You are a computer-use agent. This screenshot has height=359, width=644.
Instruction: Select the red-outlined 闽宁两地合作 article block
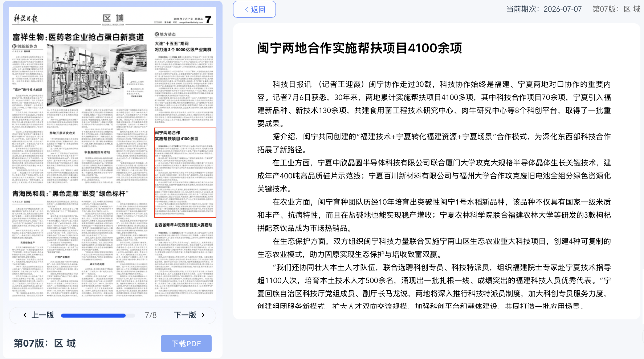point(185,173)
